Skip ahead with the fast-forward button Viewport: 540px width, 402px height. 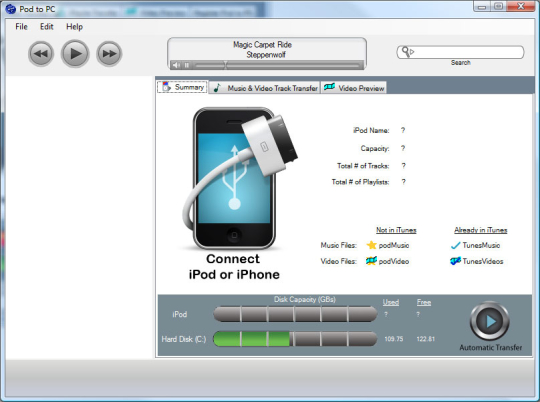[109, 54]
